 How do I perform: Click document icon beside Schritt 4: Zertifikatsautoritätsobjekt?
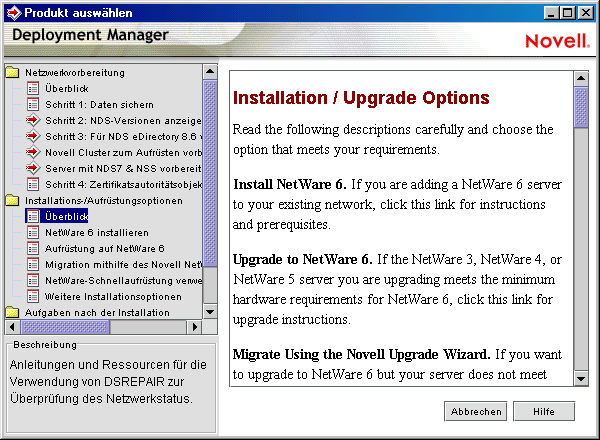click(x=33, y=184)
